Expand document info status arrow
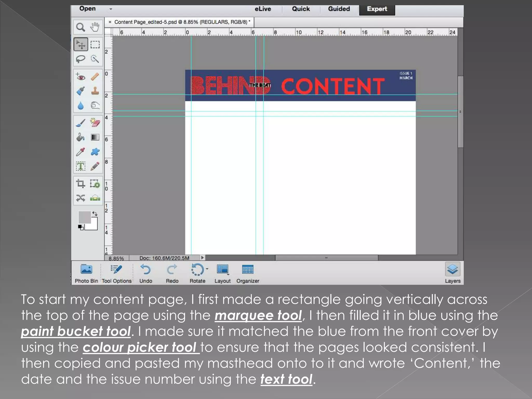 point(202,258)
